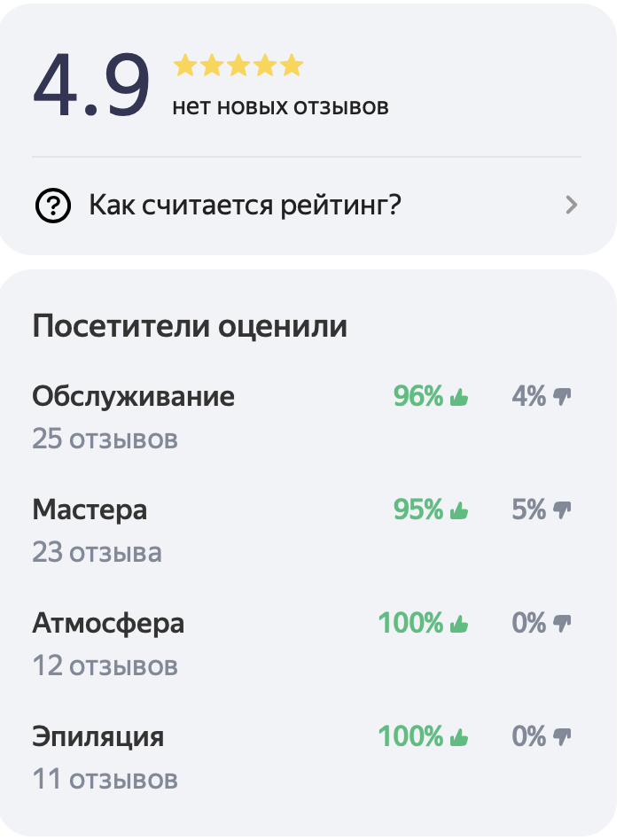Click the 'нет новых отзывов' text
Viewport: 624px width, 840px height.
(280, 106)
